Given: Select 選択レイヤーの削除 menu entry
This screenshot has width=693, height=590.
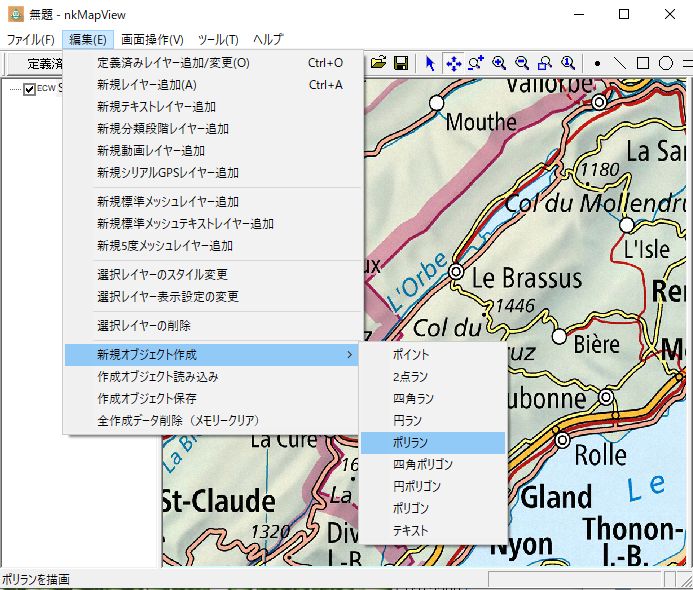Looking at the screenshot, I should click(x=144, y=326).
